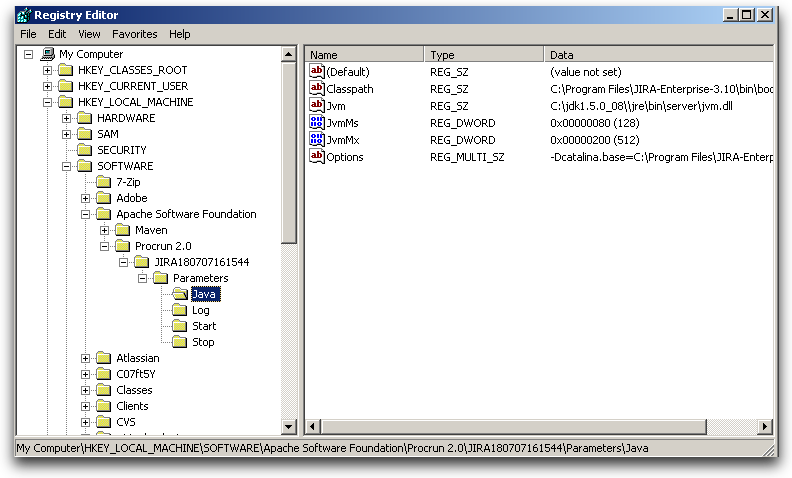
Task: Select the Java folder icon
Action: tap(179, 294)
